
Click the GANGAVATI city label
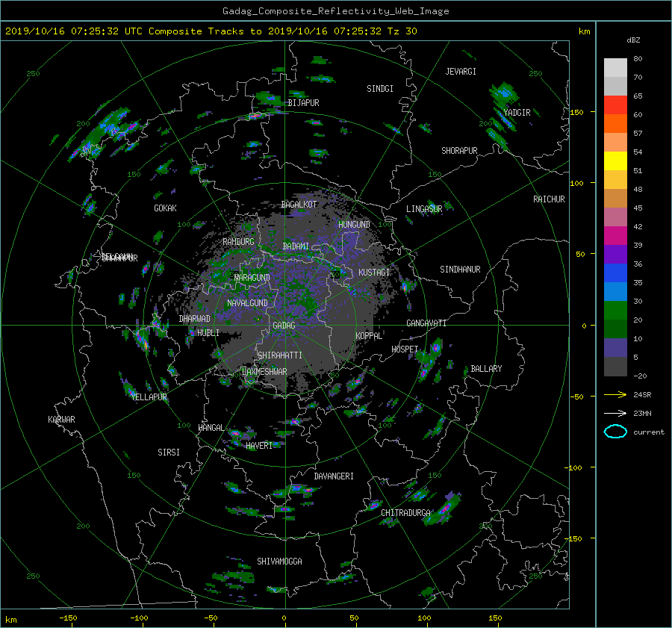[426, 323]
